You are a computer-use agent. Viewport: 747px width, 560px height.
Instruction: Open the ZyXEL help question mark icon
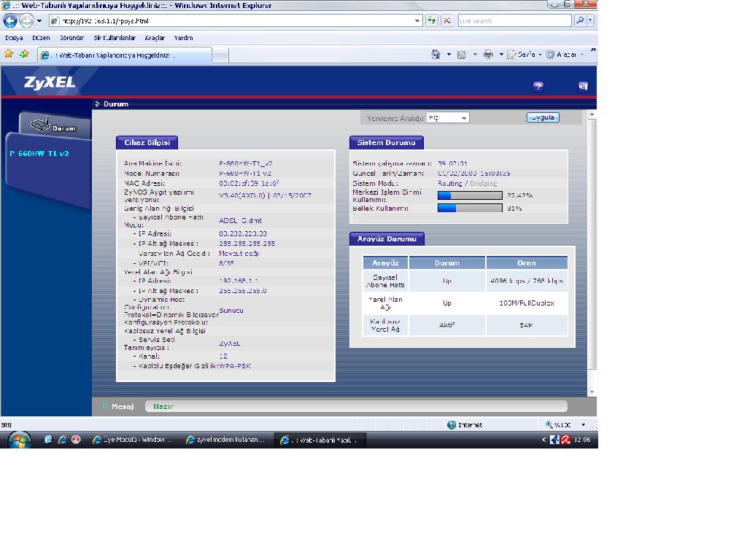coord(538,86)
